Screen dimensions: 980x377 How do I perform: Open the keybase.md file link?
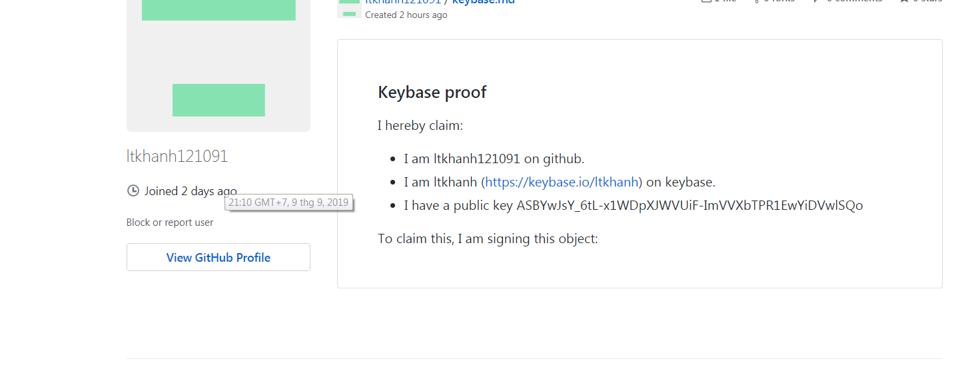(483, 2)
